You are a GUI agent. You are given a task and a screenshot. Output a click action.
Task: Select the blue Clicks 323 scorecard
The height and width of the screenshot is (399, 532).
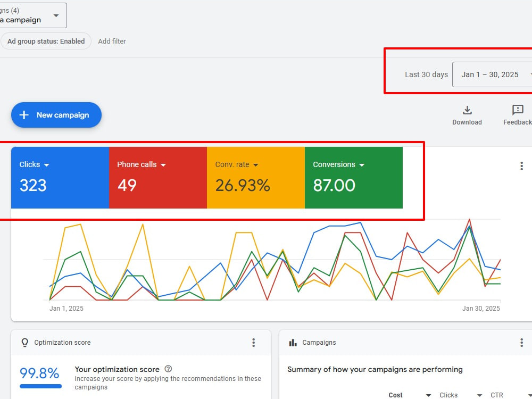click(60, 178)
